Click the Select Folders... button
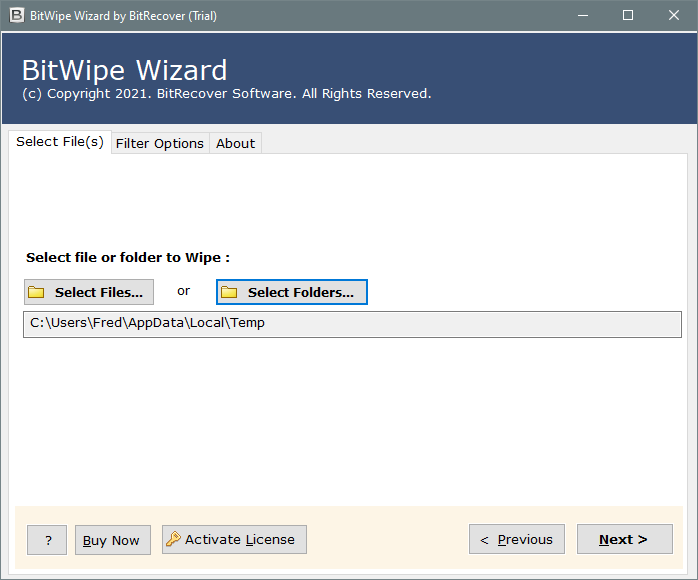The image size is (698, 580). [292, 292]
